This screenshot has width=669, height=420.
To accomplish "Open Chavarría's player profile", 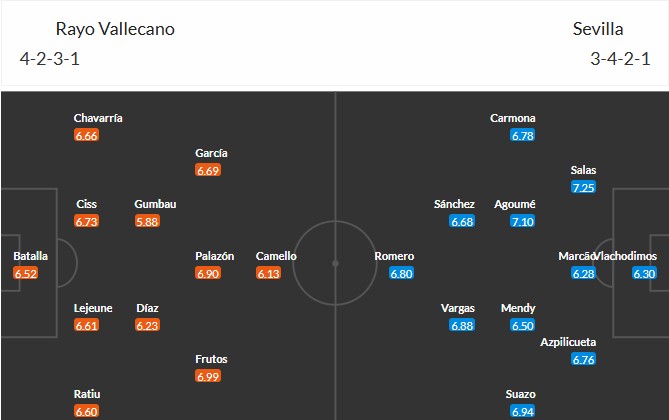I will pos(98,118).
